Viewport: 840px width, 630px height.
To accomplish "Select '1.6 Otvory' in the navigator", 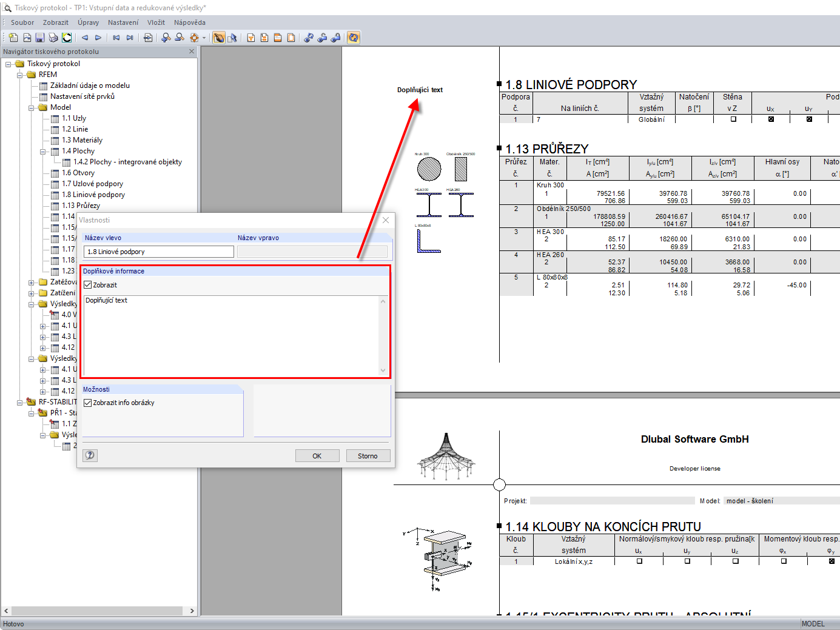I will [x=78, y=173].
